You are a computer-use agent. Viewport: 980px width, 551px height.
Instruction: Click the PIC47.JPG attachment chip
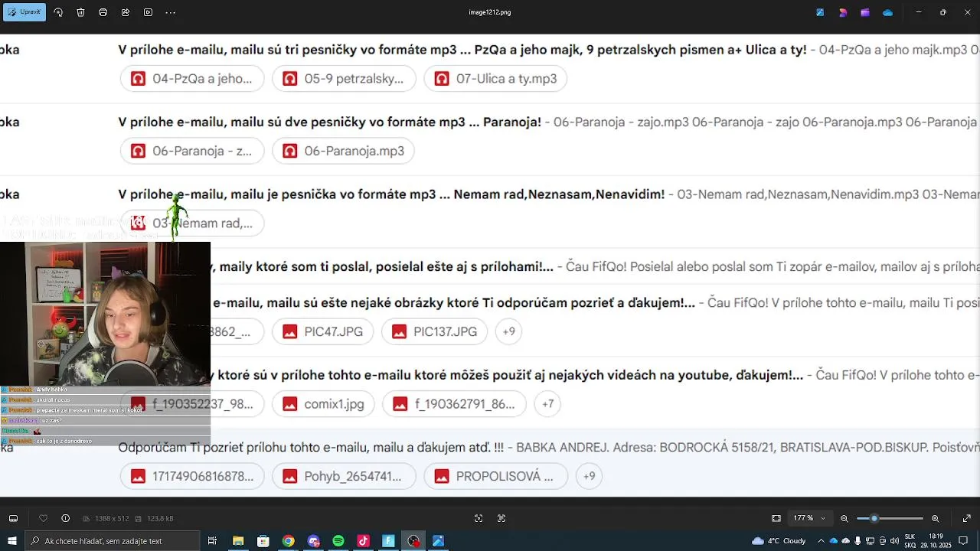(x=323, y=331)
